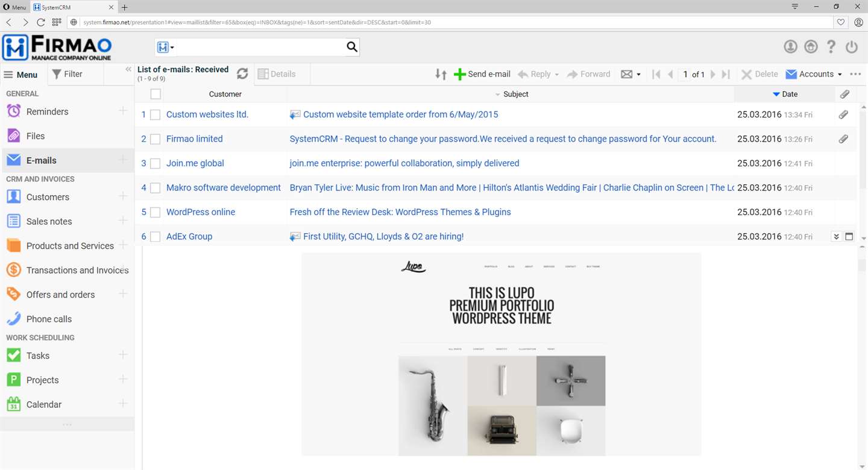Maximize the preview pane window icon
The image size is (868, 470).
point(849,237)
